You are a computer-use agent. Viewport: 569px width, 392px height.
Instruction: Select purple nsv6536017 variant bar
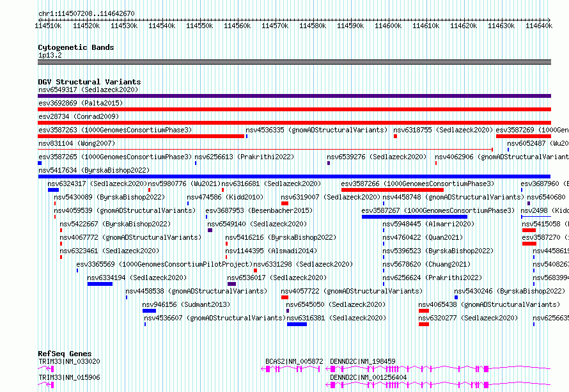232,284
